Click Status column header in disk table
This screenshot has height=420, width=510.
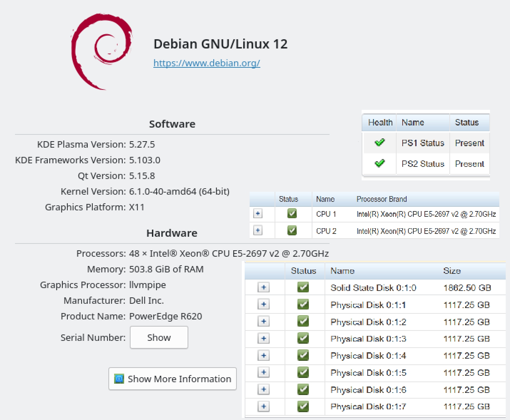[304, 271]
